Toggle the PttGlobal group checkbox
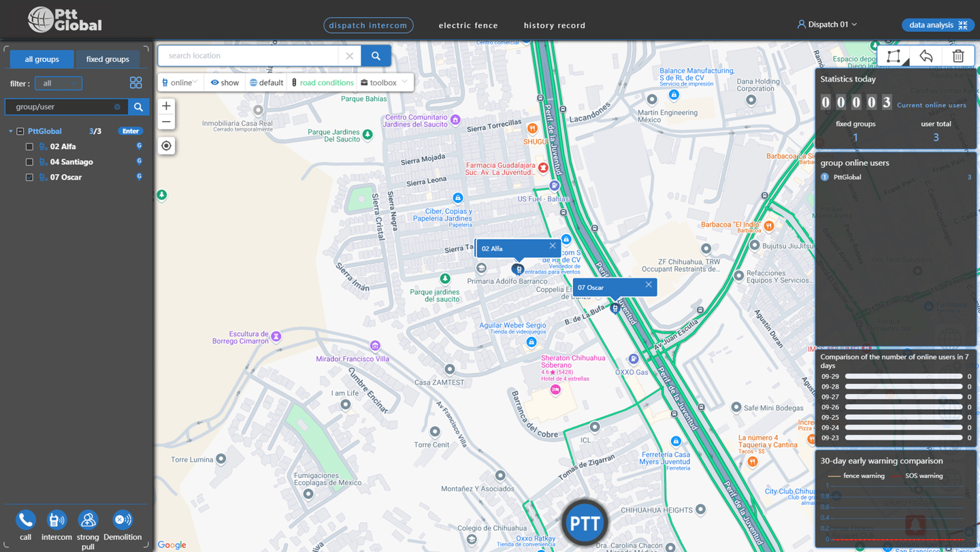Screen dimensions: 980x552 tap(20, 131)
